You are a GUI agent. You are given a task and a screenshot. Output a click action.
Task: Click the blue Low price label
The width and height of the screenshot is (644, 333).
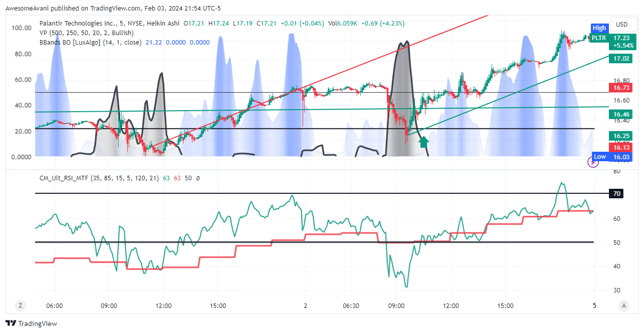click(600, 157)
